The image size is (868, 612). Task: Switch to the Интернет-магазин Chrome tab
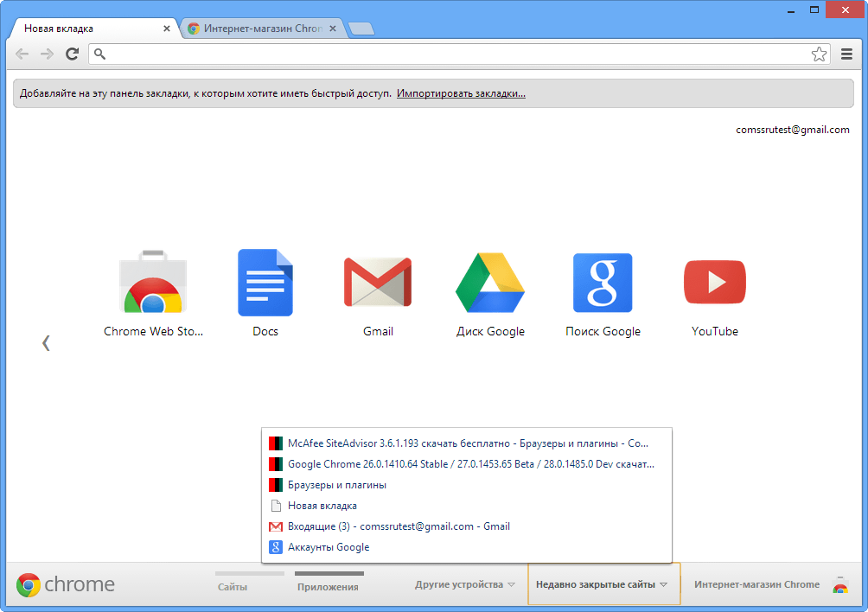pyautogui.click(x=263, y=29)
